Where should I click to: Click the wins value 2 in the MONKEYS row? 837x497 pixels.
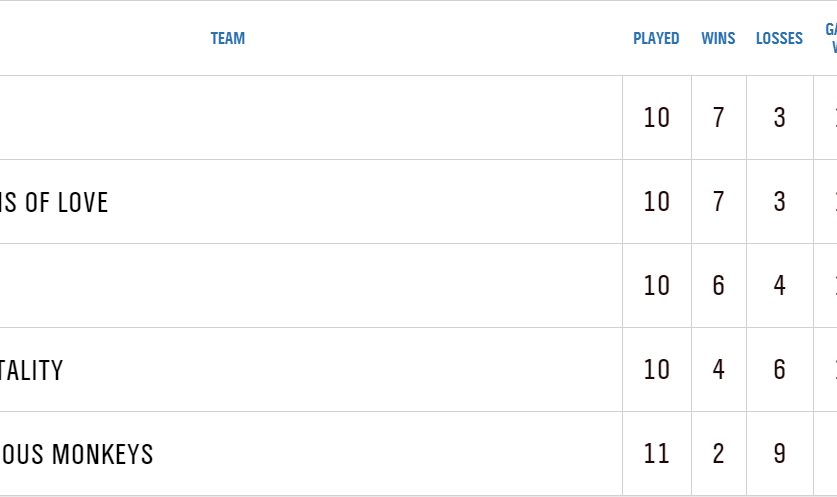(718, 454)
